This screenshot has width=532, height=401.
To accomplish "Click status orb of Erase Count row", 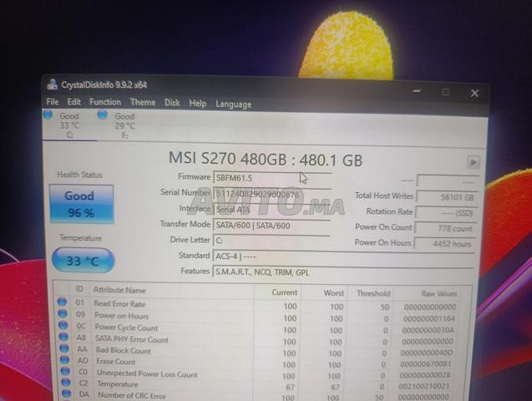I will [x=64, y=359].
